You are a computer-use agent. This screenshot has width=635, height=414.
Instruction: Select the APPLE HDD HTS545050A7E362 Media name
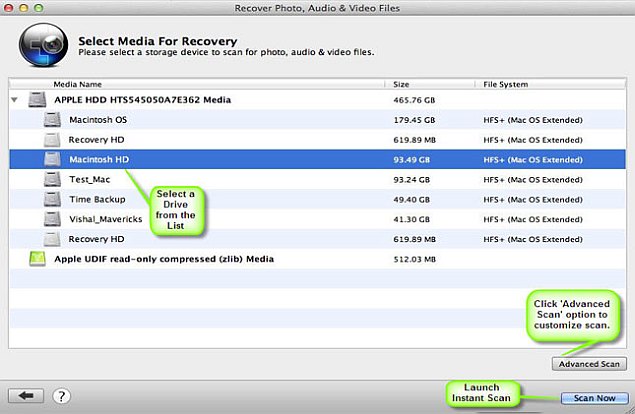coord(143,100)
